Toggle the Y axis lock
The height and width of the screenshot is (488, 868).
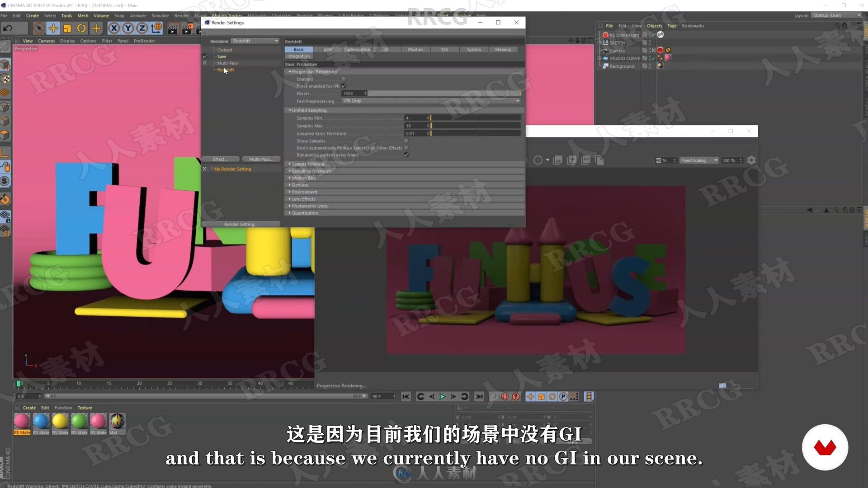point(128,28)
